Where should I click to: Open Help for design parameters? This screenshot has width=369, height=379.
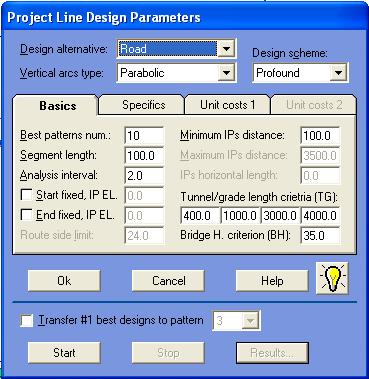[272, 281]
